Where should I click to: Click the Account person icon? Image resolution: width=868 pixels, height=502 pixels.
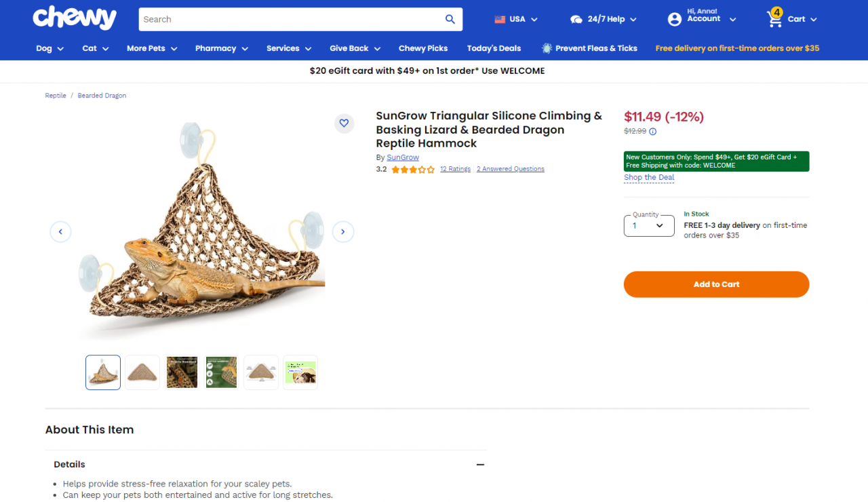[674, 19]
